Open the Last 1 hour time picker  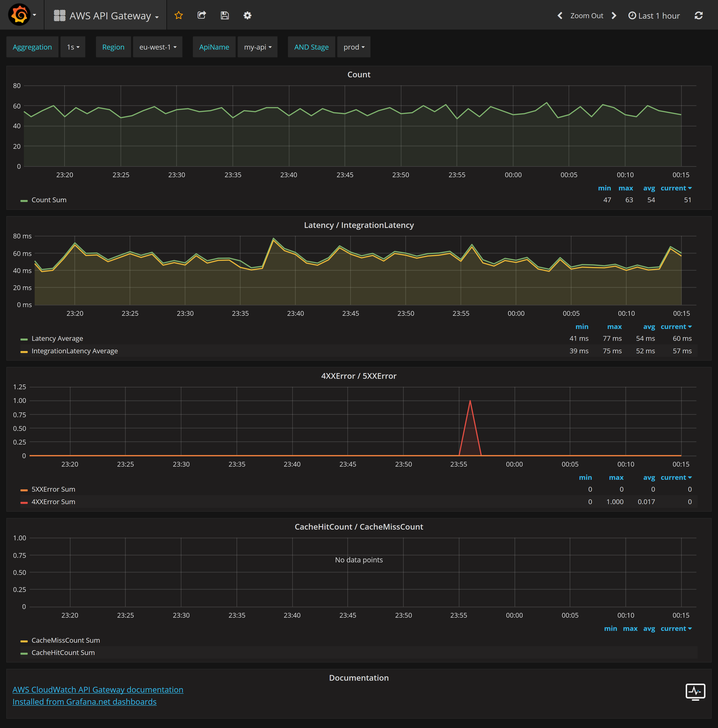654,15
